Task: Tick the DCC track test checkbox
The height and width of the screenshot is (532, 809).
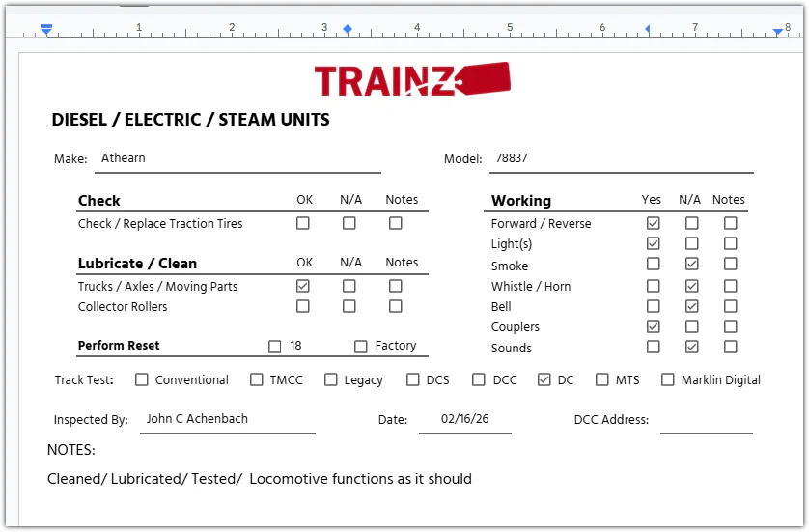Action: (x=479, y=379)
